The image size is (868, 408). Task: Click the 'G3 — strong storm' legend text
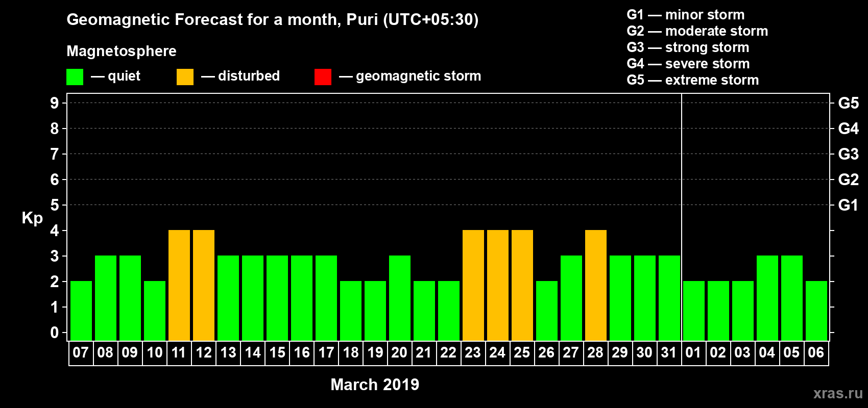tap(688, 47)
